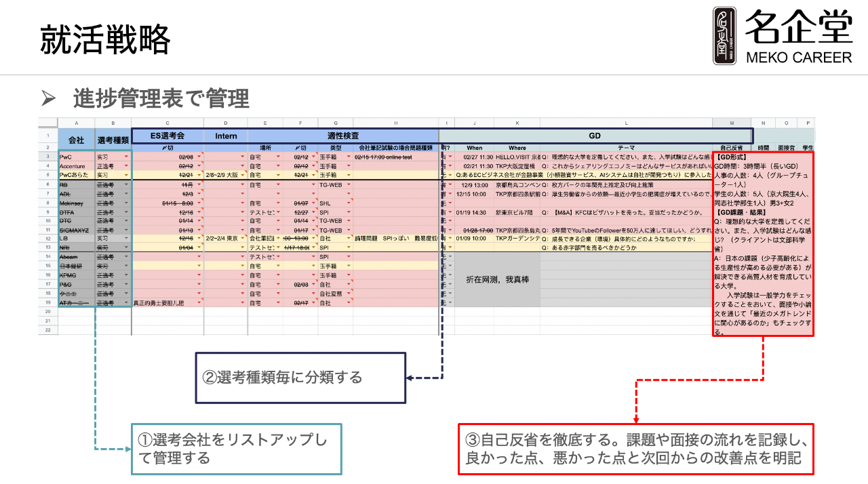This screenshot has width=868, height=484.
Task: Select the 論理問題 SPIっぽい cell
Action: pos(395,239)
